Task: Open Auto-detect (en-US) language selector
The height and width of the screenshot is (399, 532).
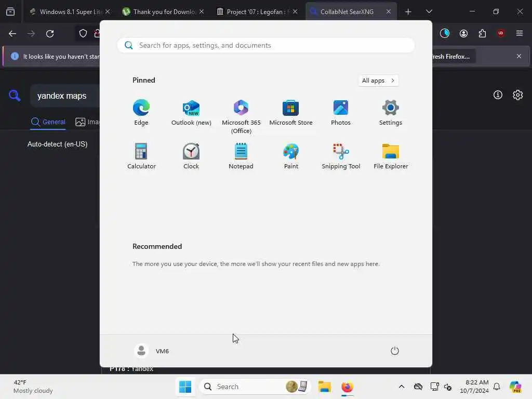Action: click(57, 144)
